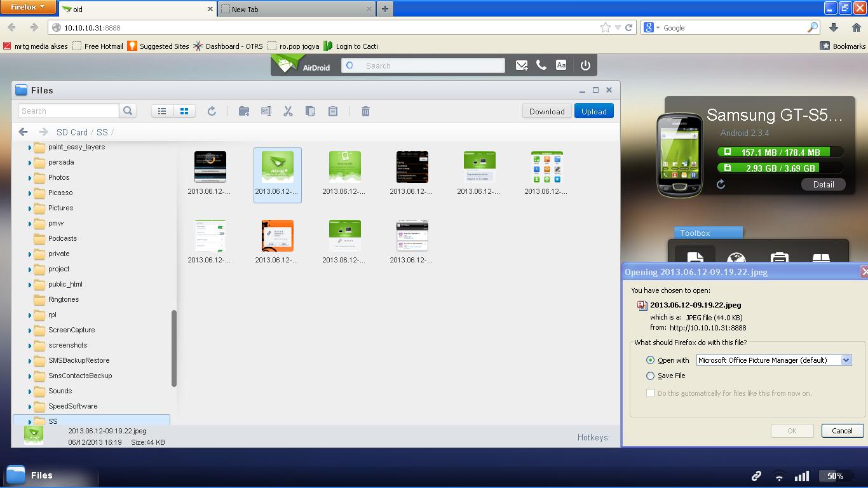Click the Firefox reload page icon

(629, 27)
